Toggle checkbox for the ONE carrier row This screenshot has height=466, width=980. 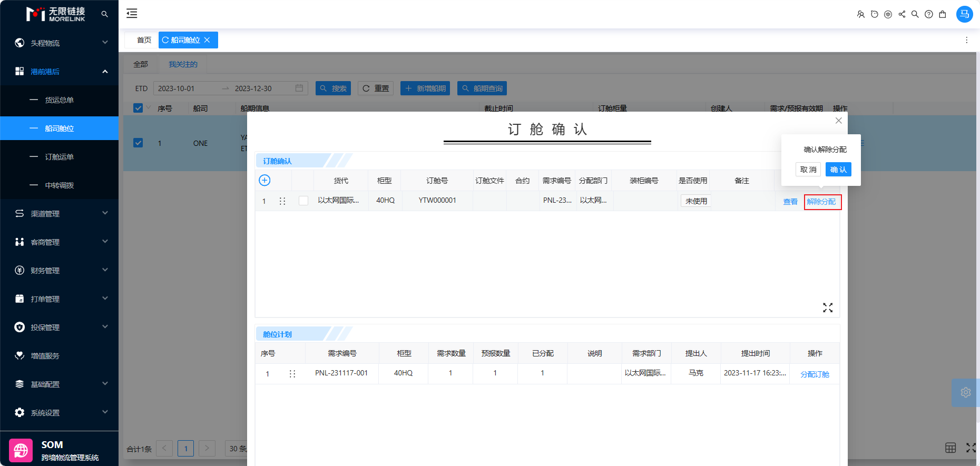click(138, 143)
